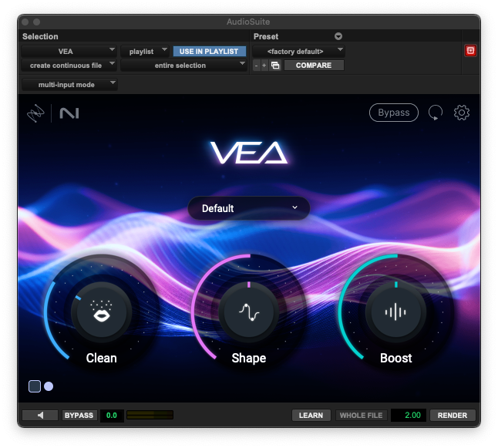Open the multi-input mode dropdown
498x448 pixels.
coord(69,85)
